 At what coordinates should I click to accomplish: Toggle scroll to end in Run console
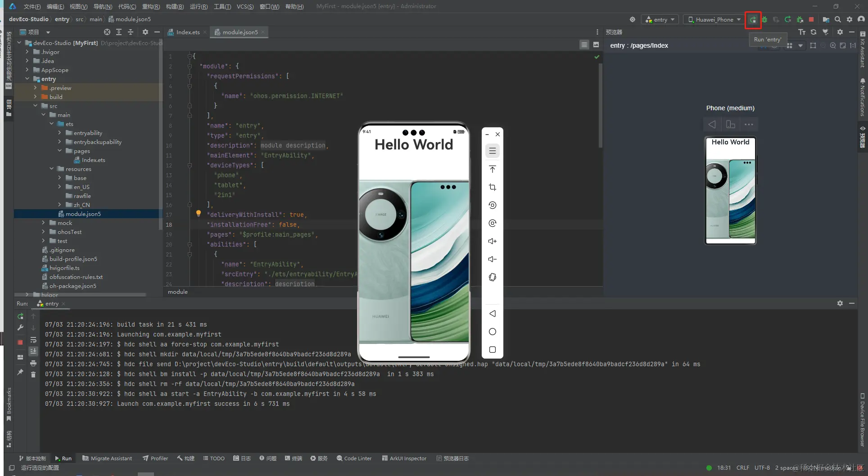coord(33,351)
